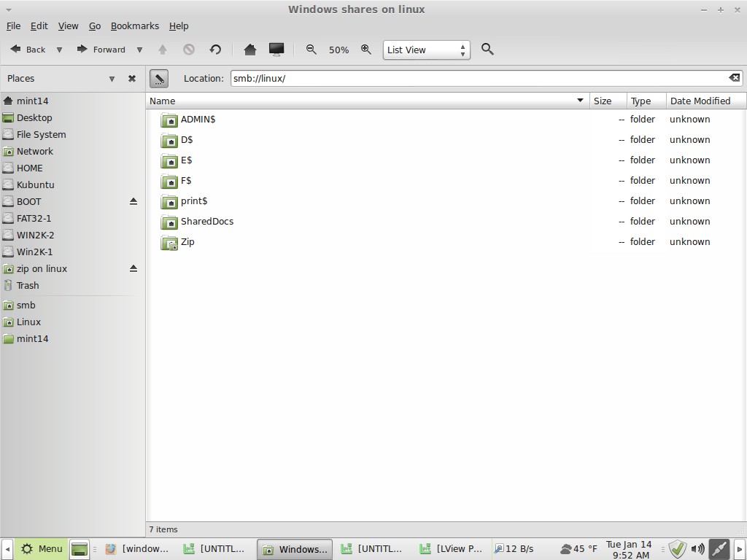Zoom out using the magnifier minus icon
The height and width of the screenshot is (560, 747).
(x=311, y=50)
